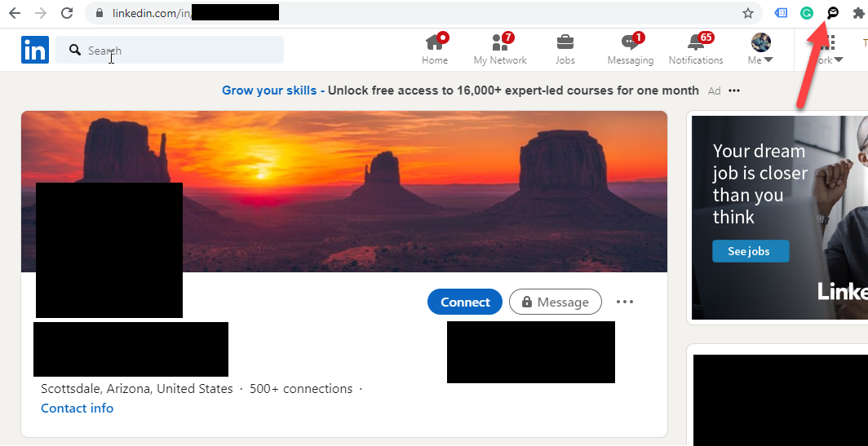Click the chat bubble extension icon
868x446 pixels.
coord(833,13)
